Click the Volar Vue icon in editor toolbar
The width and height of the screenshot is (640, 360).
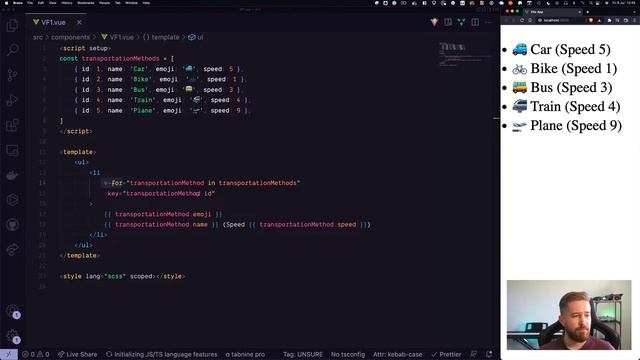[x=434, y=22]
